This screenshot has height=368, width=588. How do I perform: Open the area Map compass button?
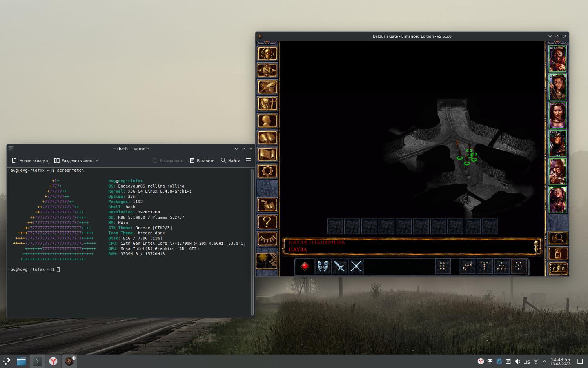coord(267,71)
